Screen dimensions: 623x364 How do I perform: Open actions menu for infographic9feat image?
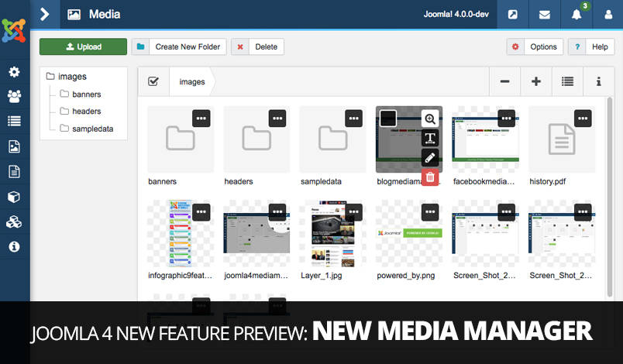point(201,212)
